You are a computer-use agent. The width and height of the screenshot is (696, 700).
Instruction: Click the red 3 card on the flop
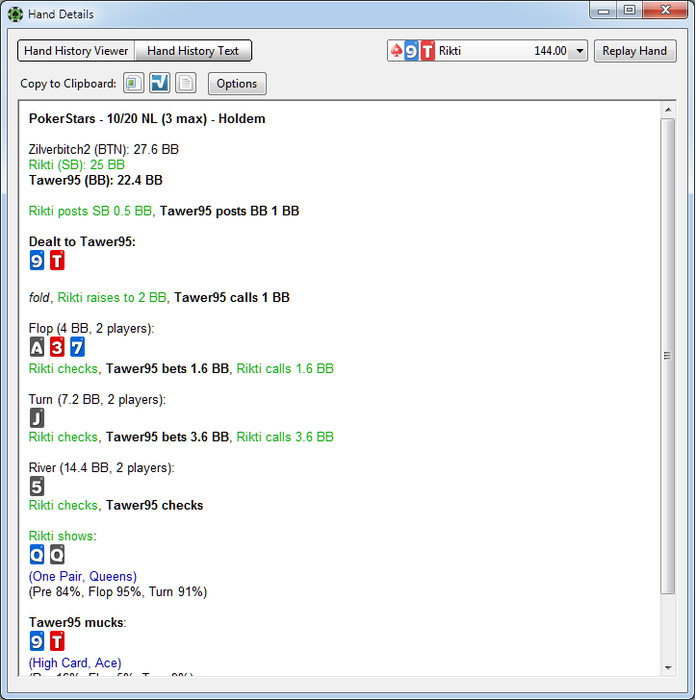click(57, 347)
